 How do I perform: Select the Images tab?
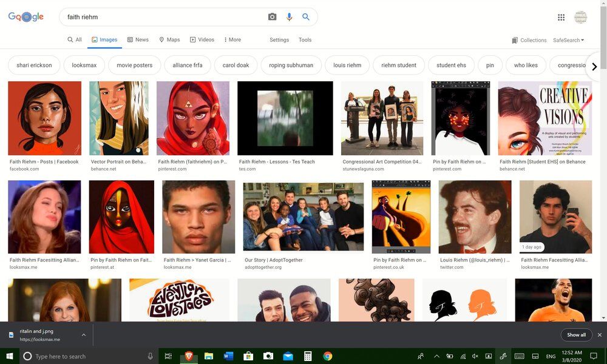coord(104,39)
